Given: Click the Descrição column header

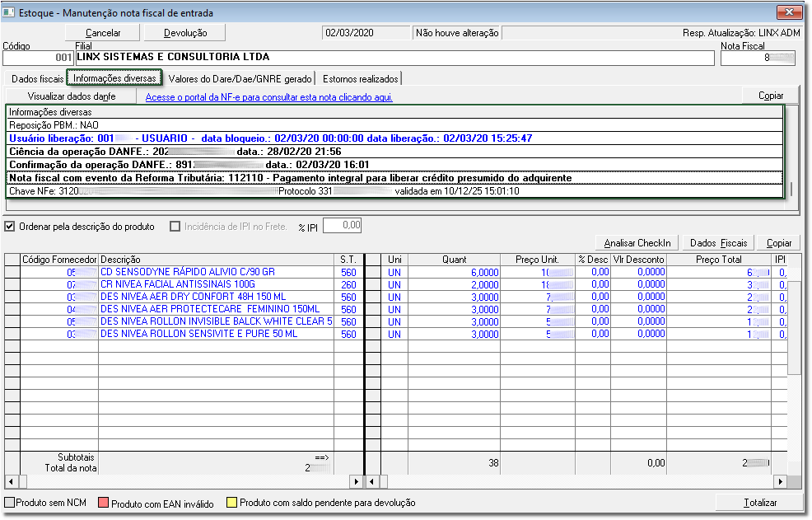Looking at the screenshot, I should 216,260.
